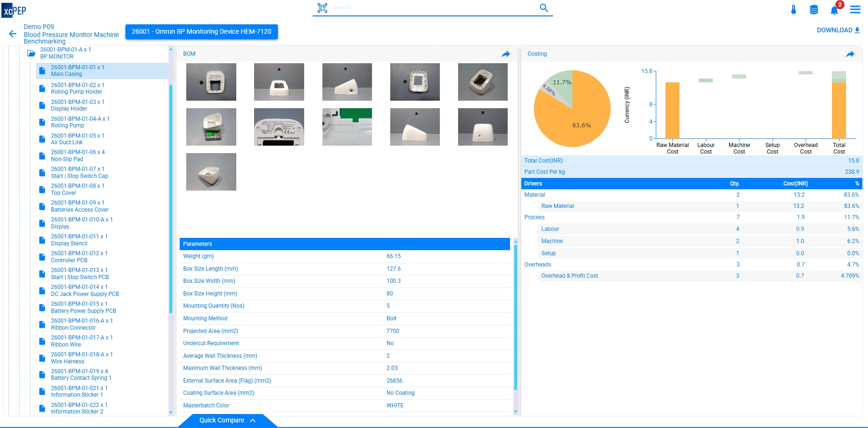Click the Material driver row
This screenshot has height=428, width=868.
pos(692,195)
